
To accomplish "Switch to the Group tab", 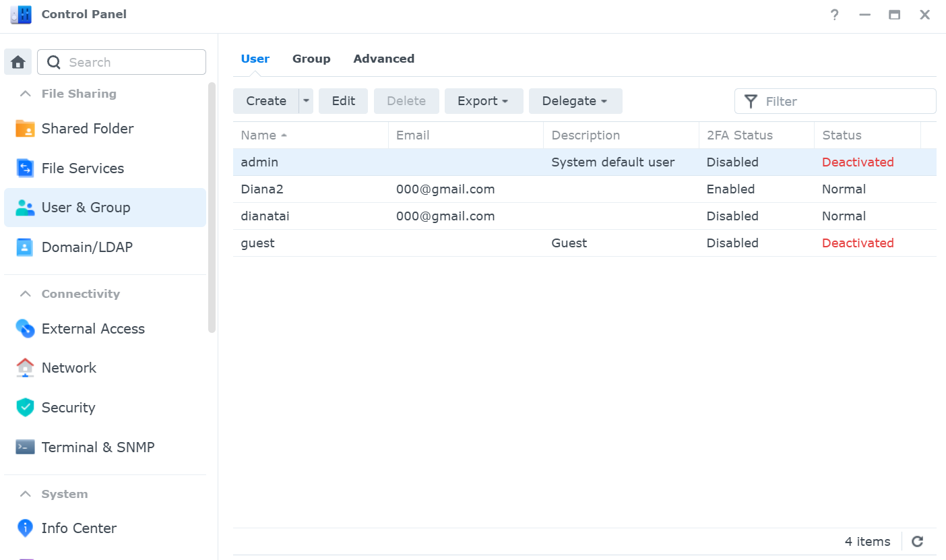I will point(311,59).
